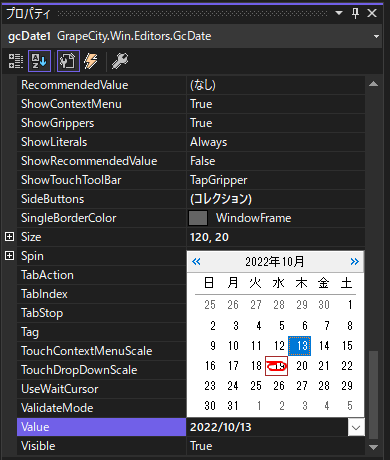Toggle Alphabetical sort icon
Screen dimensions: 390x460
coord(39,61)
